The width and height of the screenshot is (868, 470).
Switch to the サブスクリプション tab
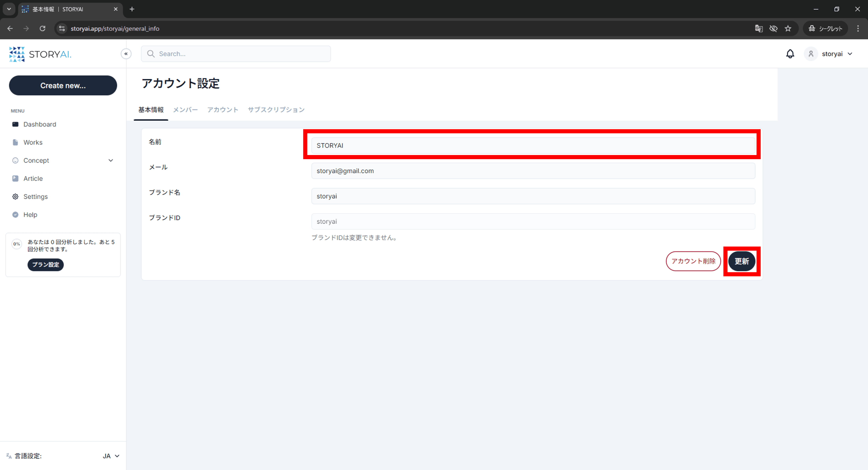tap(276, 110)
